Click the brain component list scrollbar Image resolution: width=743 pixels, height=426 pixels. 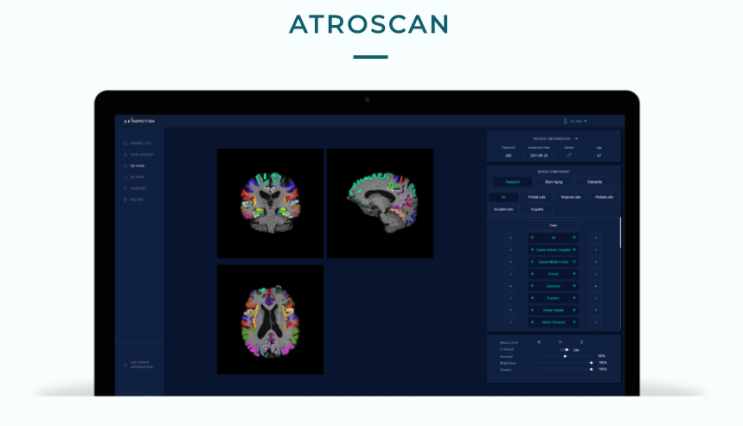click(x=620, y=232)
